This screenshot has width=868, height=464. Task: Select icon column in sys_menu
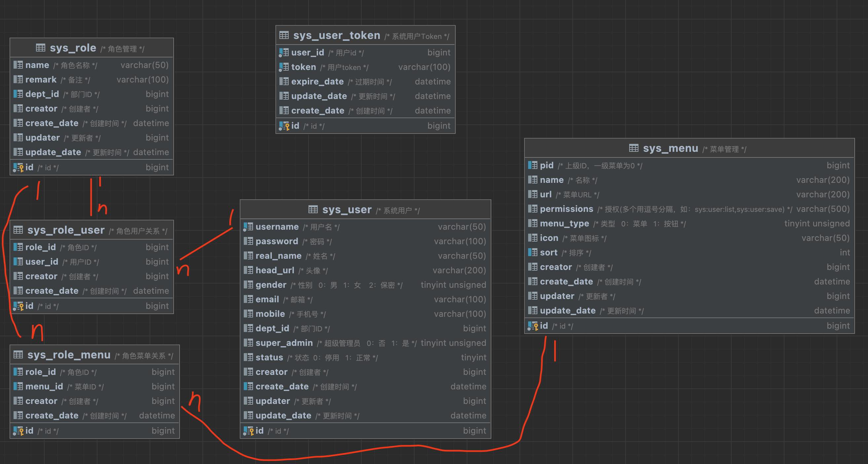689,238
